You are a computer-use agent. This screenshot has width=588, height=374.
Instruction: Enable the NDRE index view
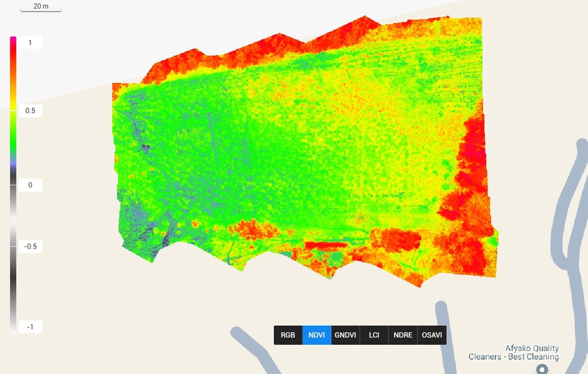(403, 335)
